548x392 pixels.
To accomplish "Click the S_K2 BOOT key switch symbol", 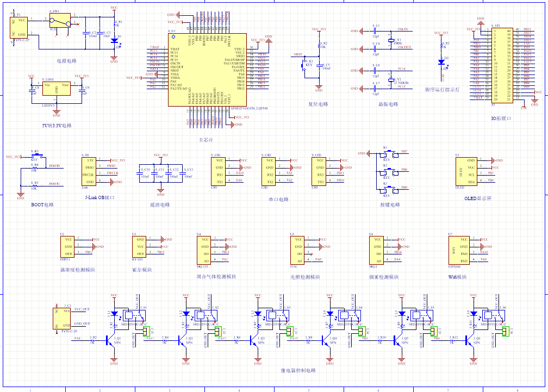I will [x=37, y=155].
